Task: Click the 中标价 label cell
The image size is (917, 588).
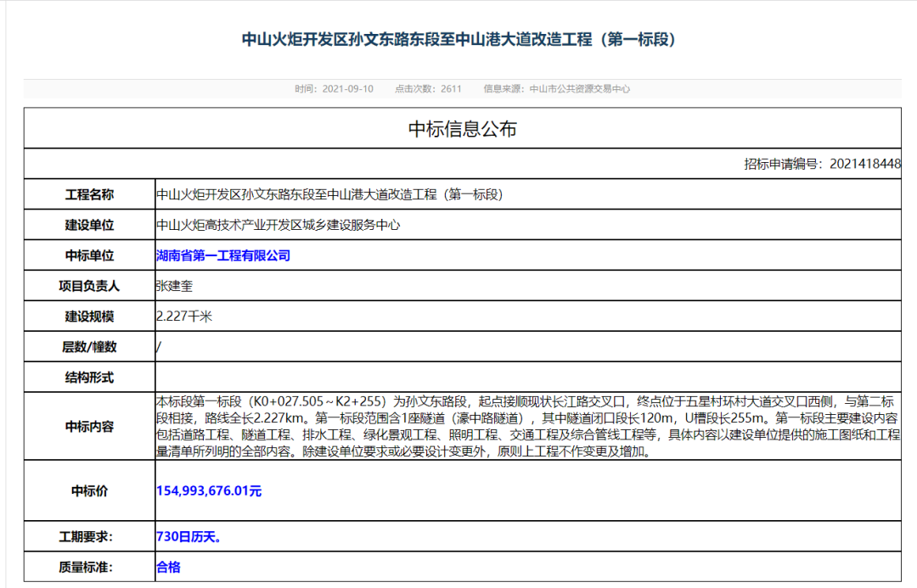Action: (x=89, y=490)
